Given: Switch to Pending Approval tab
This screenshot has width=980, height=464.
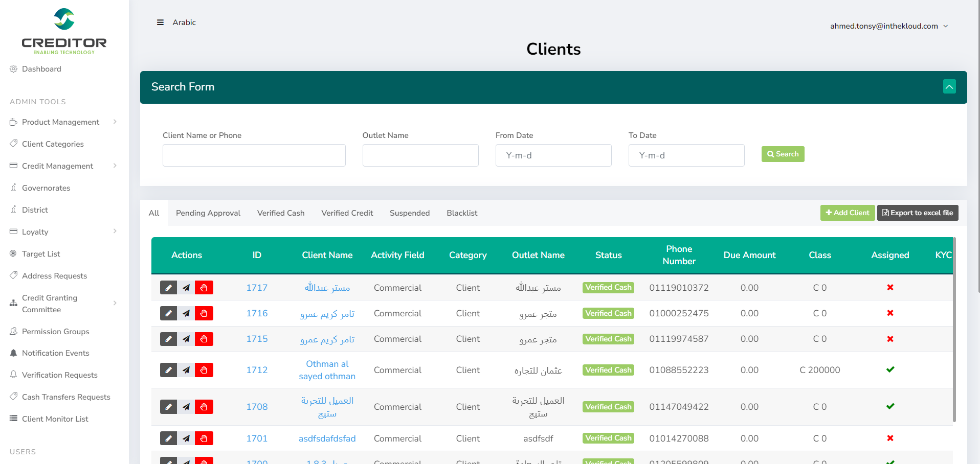Looking at the screenshot, I should tap(208, 213).
